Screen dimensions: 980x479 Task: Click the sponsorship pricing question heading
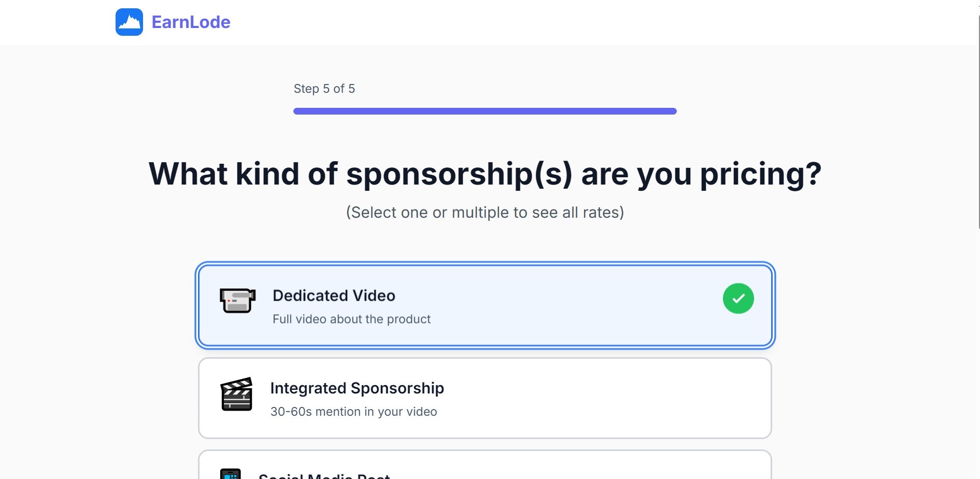point(485,174)
